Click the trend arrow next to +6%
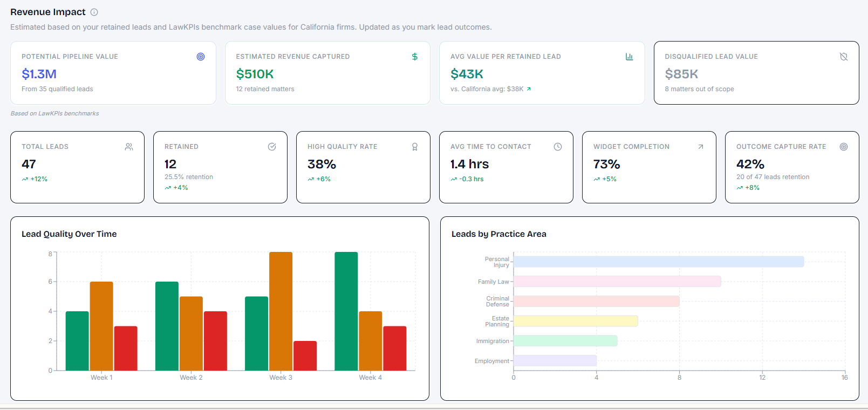Viewport: 868px width, 410px height. 311,179
